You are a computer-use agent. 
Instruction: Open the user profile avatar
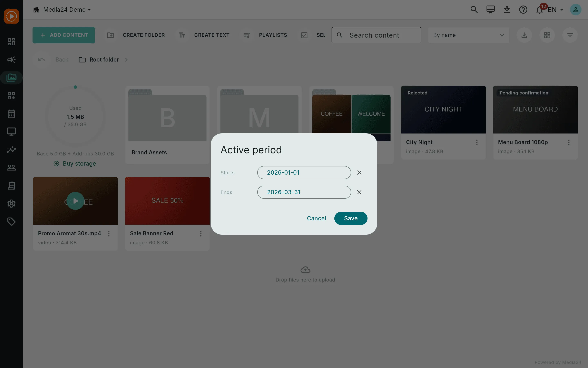coord(576,9)
